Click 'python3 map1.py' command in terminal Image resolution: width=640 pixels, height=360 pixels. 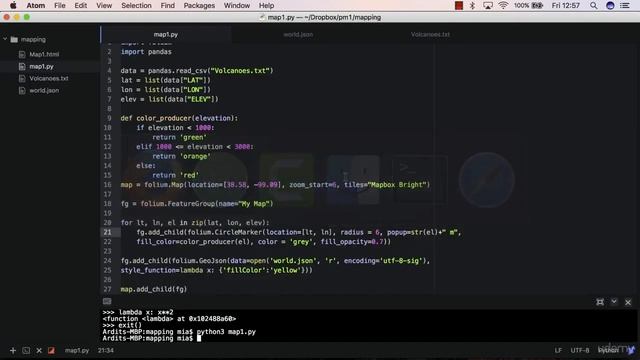point(226,332)
